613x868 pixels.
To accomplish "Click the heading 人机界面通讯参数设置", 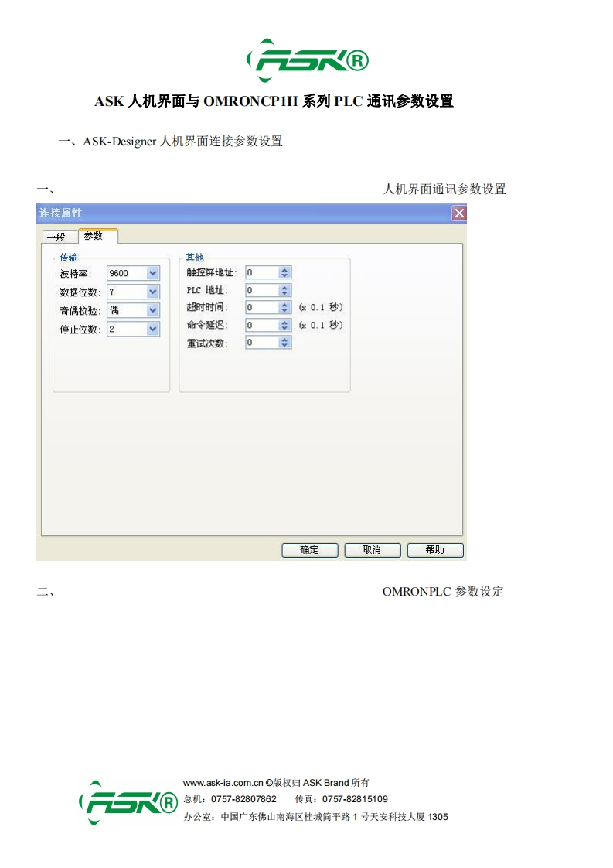I will point(444,190).
